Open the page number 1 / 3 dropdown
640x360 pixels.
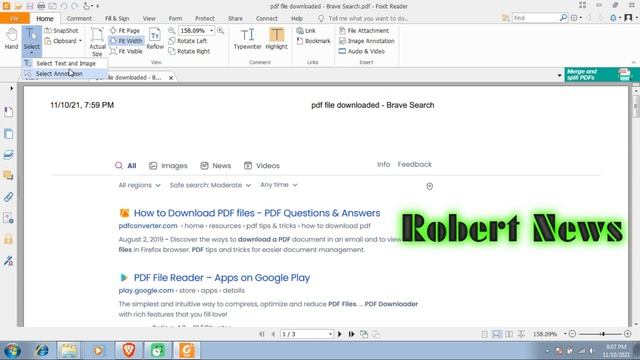pyautogui.click(x=330, y=334)
